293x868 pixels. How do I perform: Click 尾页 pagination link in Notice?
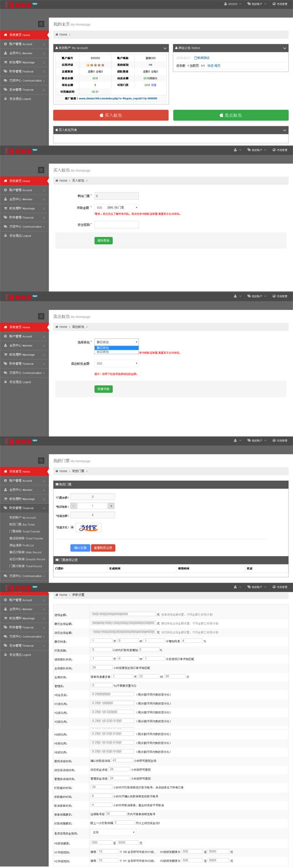click(x=217, y=66)
